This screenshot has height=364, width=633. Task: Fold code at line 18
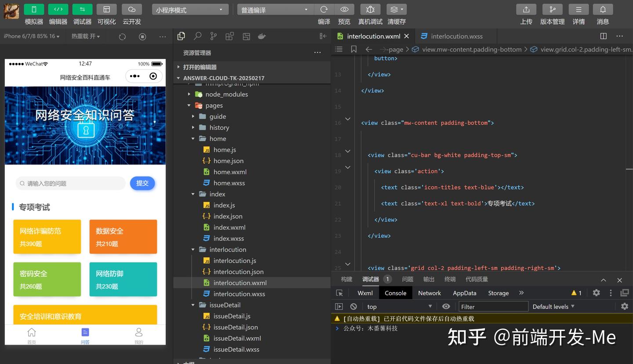coord(348,151)
